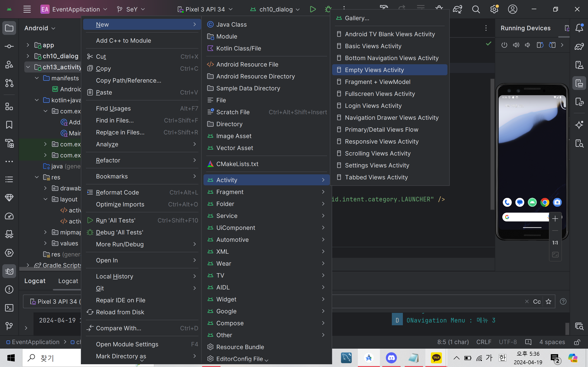Toggle the Logcat favorite filter star
The height and width of the screenshot is (367, 588).
tap(548, 301)
